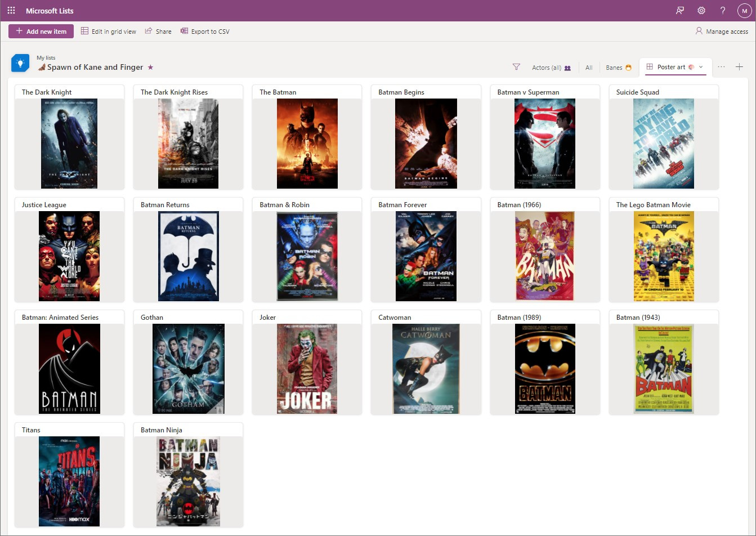Click the Share button
This screenshot has height=536, width=756.
[x=158, y=32]
